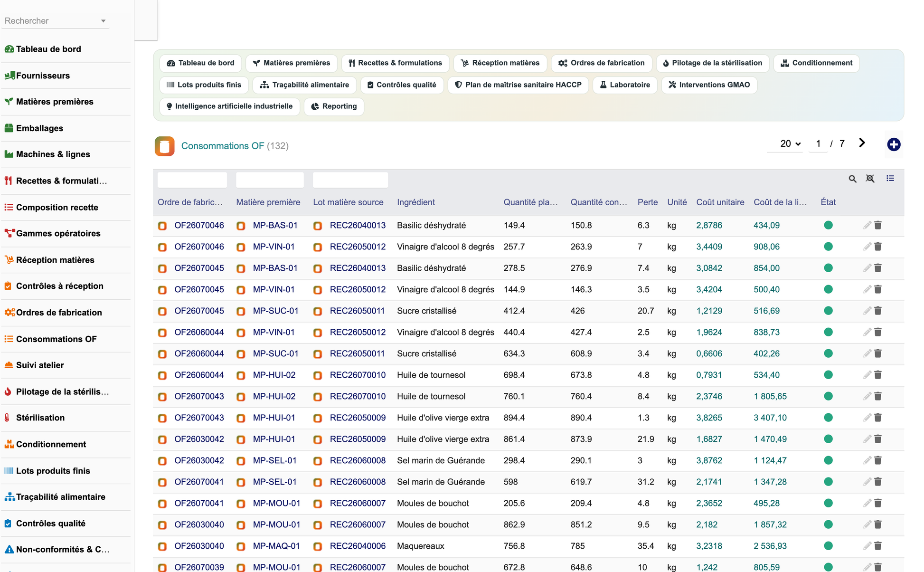Open the column list view icon
This screenshot has height=572, width=924.
(x=890, y=178)
